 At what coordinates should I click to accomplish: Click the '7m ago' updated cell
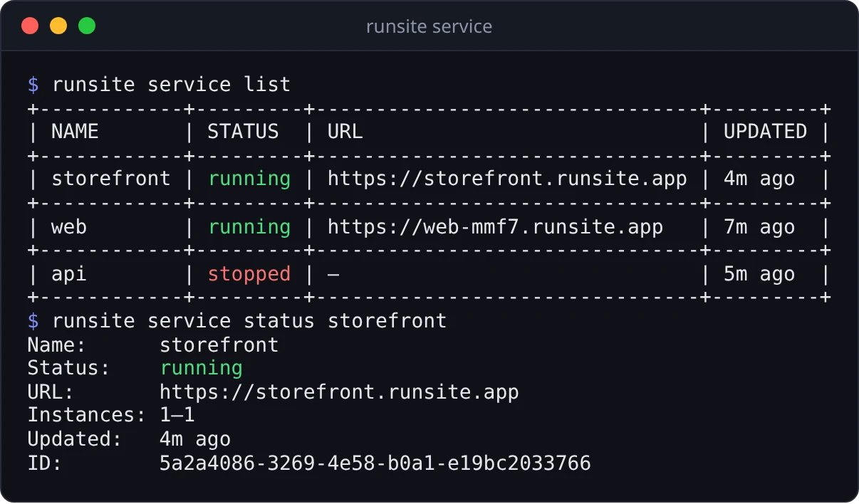point(759,227)
